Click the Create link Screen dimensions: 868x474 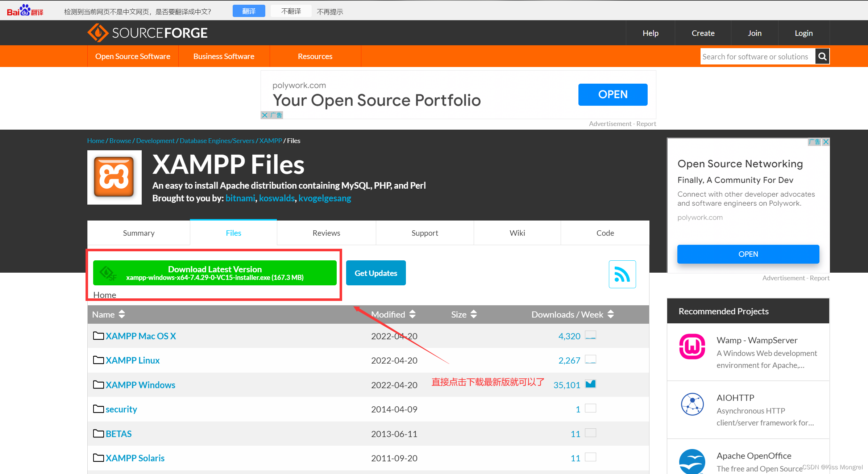pos(703,33)
